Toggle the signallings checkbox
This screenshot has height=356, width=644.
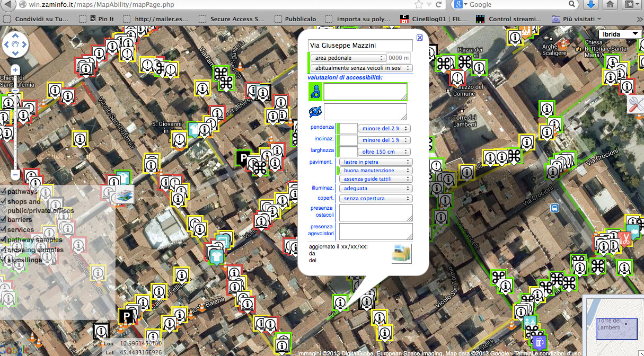click(3, 260)
